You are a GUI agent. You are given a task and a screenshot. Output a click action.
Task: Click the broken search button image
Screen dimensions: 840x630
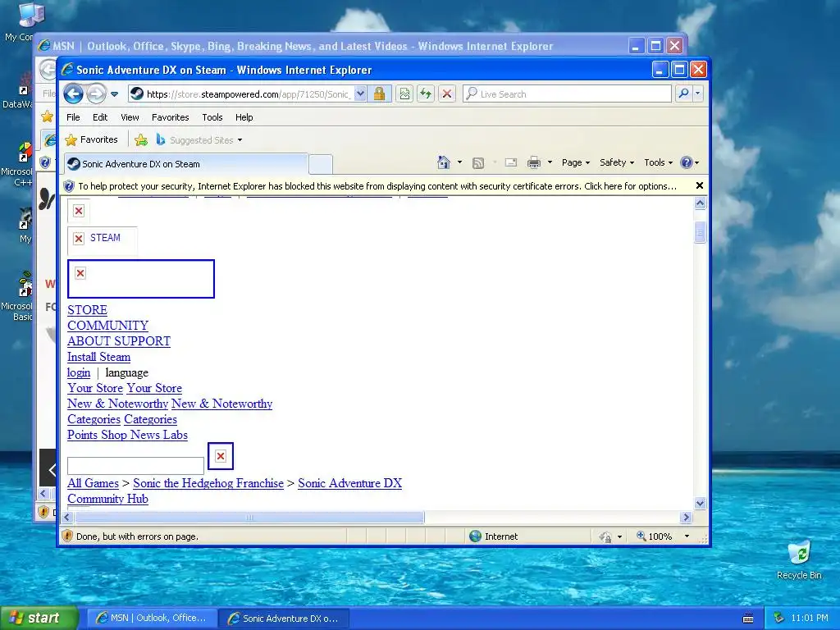[x=220, y=456]
